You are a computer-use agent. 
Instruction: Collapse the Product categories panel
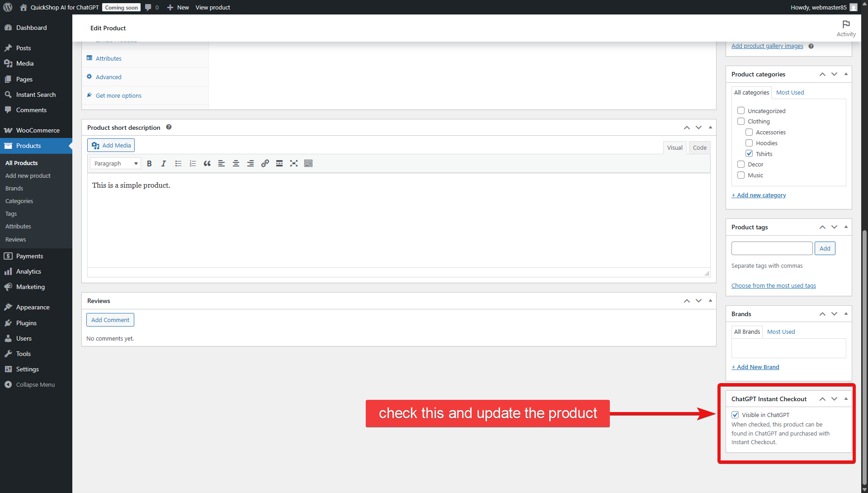[846, 74]
